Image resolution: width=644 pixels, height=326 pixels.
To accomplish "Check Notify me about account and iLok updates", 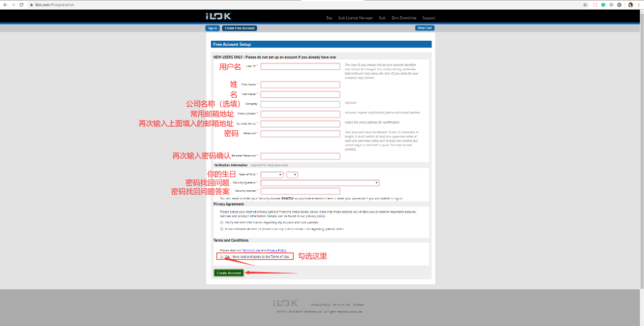I will point(222,222).
